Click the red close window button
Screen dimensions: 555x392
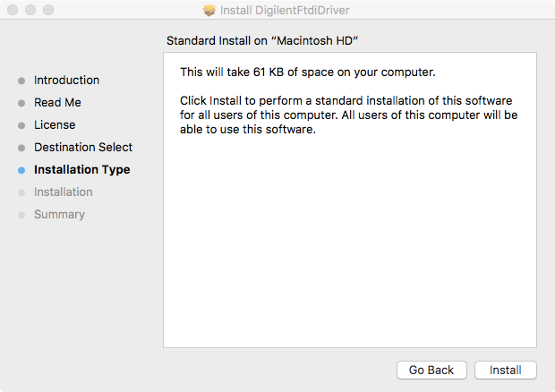coord(13,10)
